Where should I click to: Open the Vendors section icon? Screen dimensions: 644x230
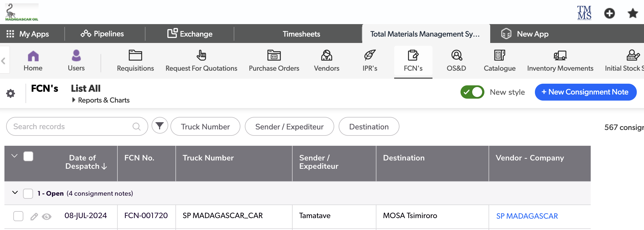[x=326, y=55]
